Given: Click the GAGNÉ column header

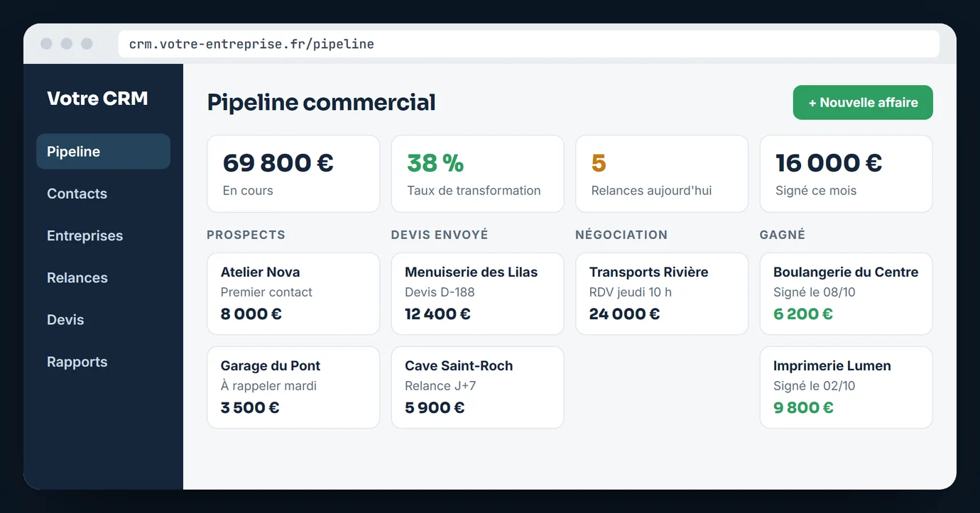Looking at the screenshot, I should [x=783, y=235].
